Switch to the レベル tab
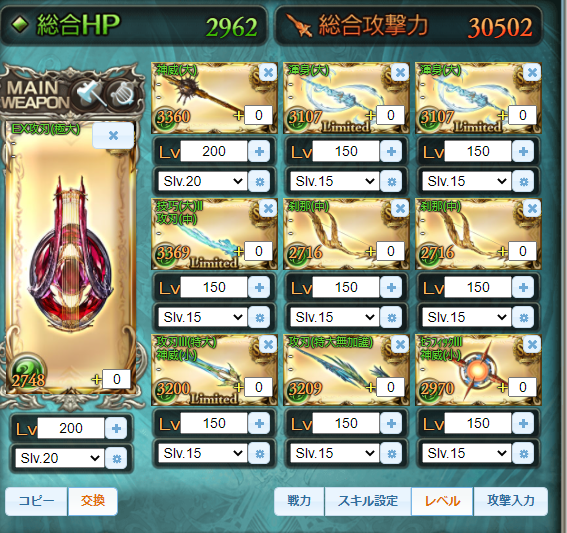Image resolution: width=567 pixels, height=533 pixels. point(442,501)
